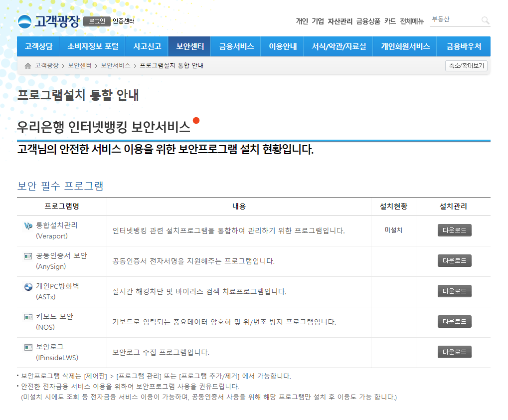Click the 키보드 보안 (NOS) name
The height and width of the screenshot is (420, 508).
point(54,322)
